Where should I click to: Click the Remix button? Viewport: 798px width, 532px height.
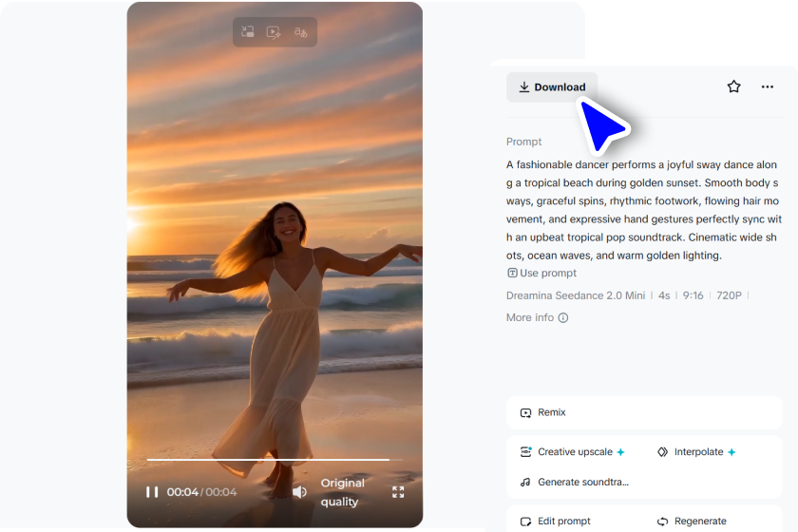644,412
